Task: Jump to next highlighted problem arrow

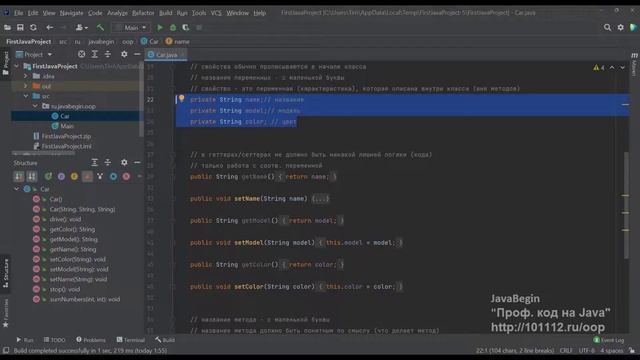Action: [x=622, y=67]
